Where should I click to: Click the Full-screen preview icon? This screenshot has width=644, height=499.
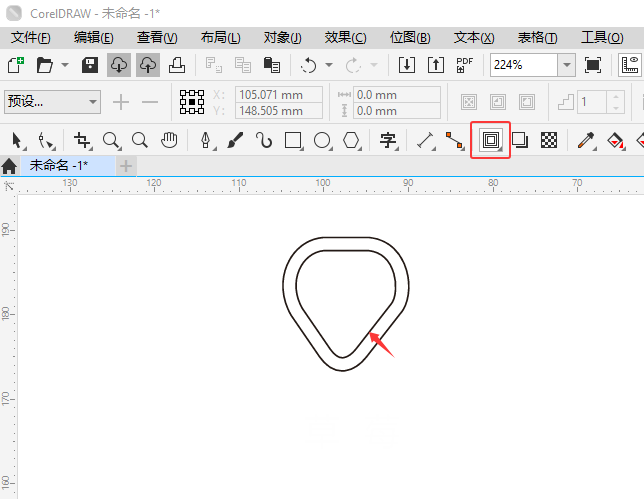[x=593, y=65]
